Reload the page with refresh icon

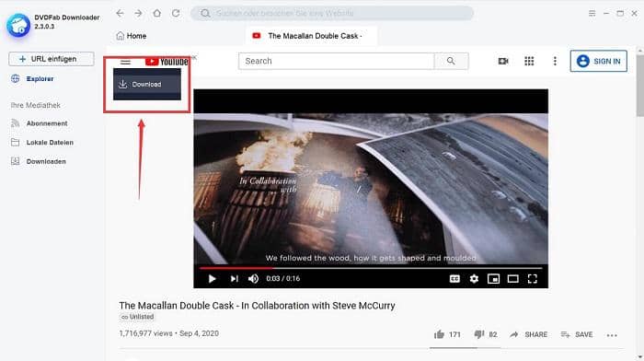176,13
